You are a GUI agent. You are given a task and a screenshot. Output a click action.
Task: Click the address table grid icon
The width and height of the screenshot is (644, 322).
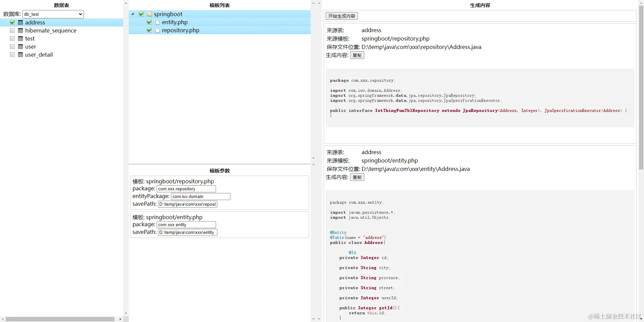(x=20, y=22)
